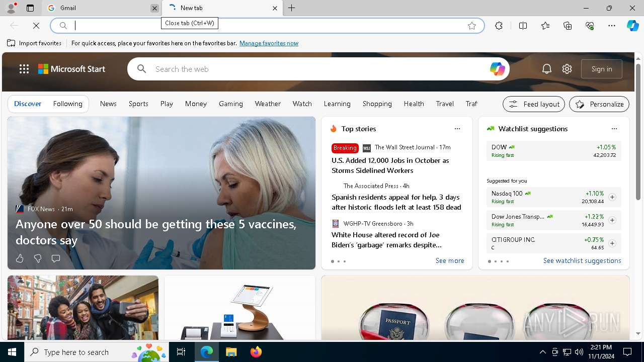Viewport: 644px width, 362px height.
Task: Add Dow Jones Transp... to the watchlist
Action: 612,220
